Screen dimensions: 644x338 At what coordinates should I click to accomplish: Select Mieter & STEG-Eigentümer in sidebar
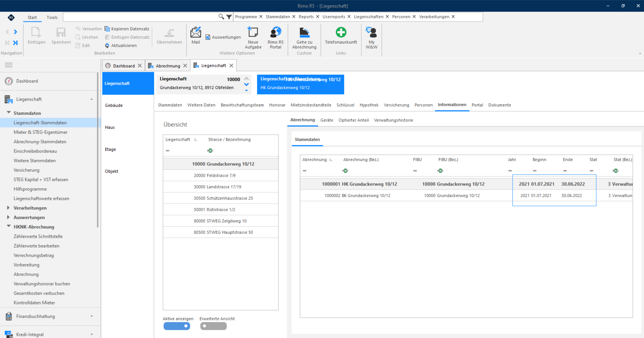[x=41, y=132]
